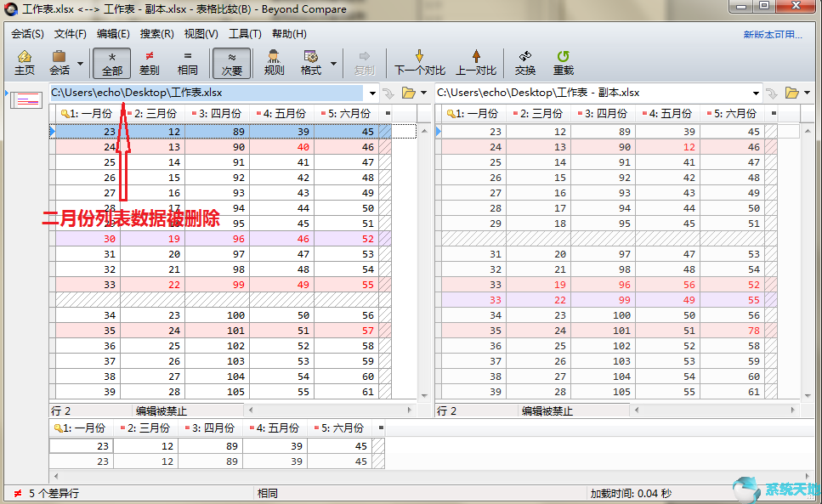Select left column header 2: 三月份
This screenshot has width=822, height=504.
pos(152,113)
